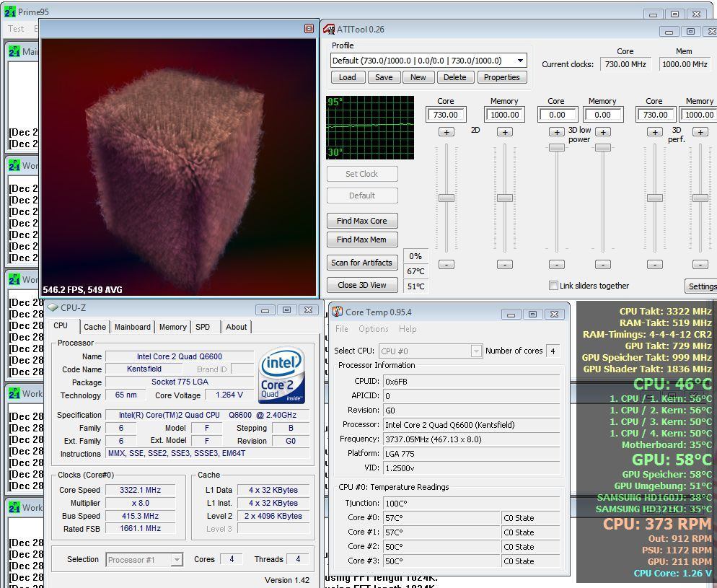Click the CPU-Z title bar icon
The width and height of the screenshot is (717, 588).
pyautogui.click(x=53, y=308)
